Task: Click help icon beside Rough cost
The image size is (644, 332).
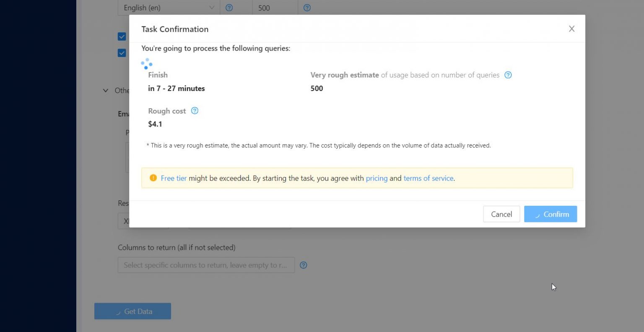Action: [195, 111]
